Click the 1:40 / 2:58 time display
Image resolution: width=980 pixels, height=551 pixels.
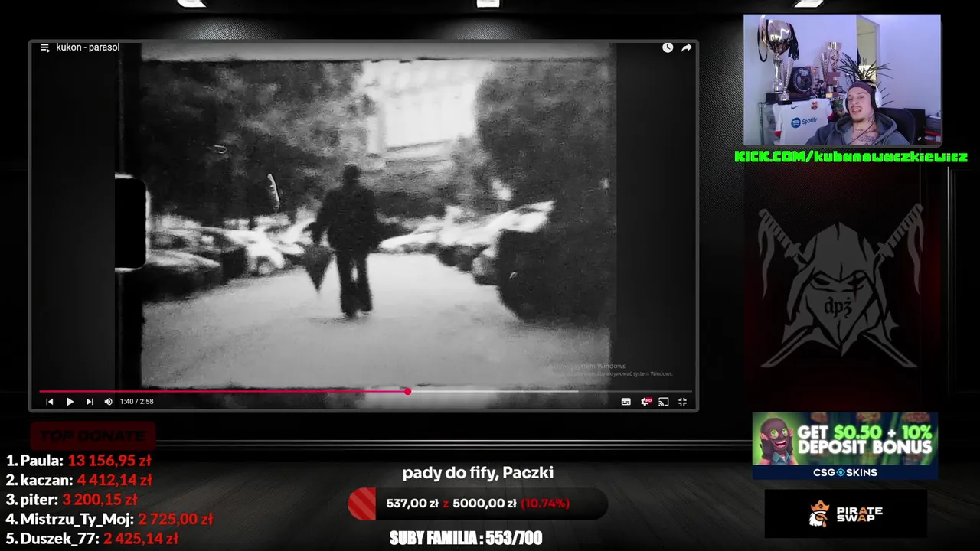[136, 402]
